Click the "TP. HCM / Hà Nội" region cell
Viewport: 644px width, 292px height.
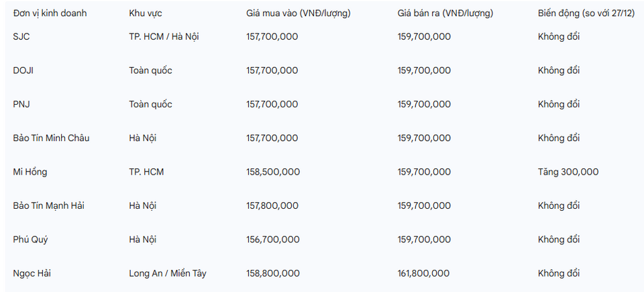coord(164,36)
